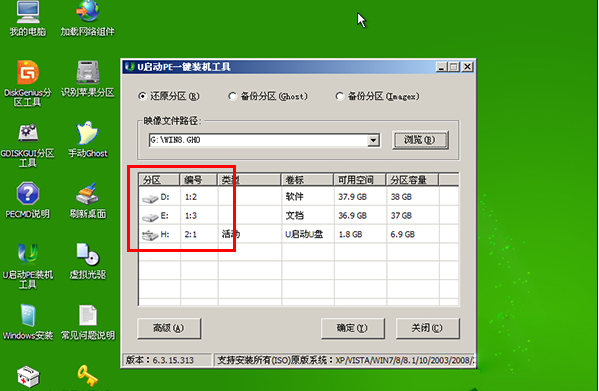Viewport: 599px width, 391px height.
Task: Select 备份分区(Imagex) radio button
Action: [x=340, y=96]
